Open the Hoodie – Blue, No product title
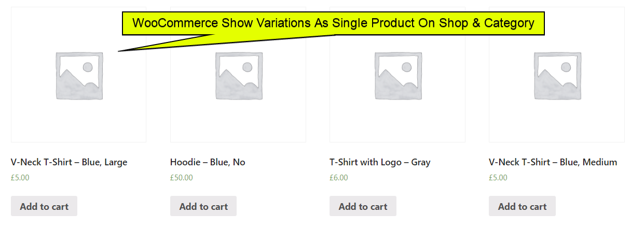This screenshot has height=242, width=644. click(208, 162)
